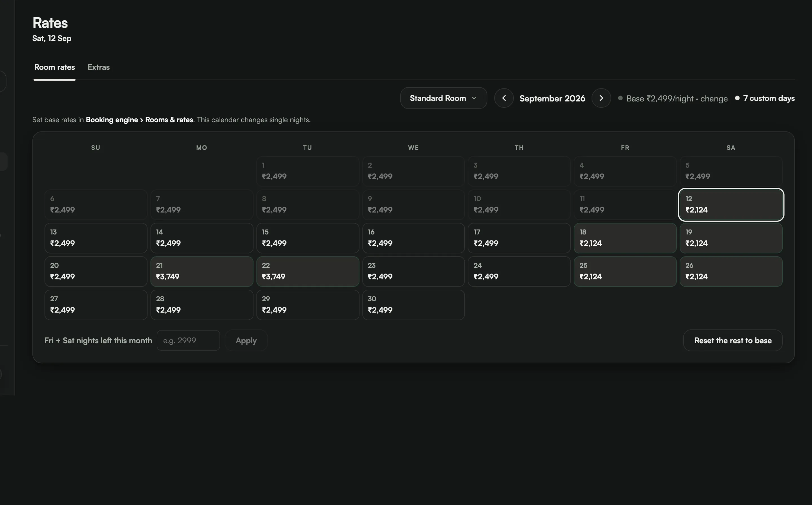812x505 pixels.
Task: Open the 15 Sep rate cell
Action: click(307, 238)
